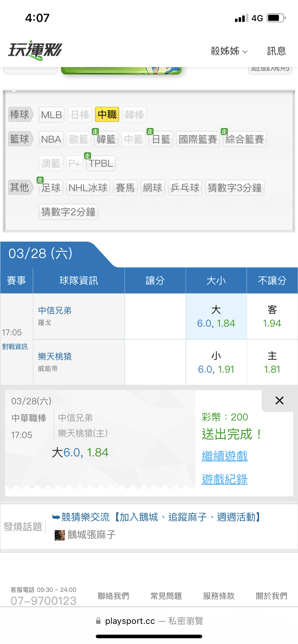Tap the 鵝城張麻子 avatar thumbnail
This screenshot has height=644, width=298.
[x=59, y=535]
